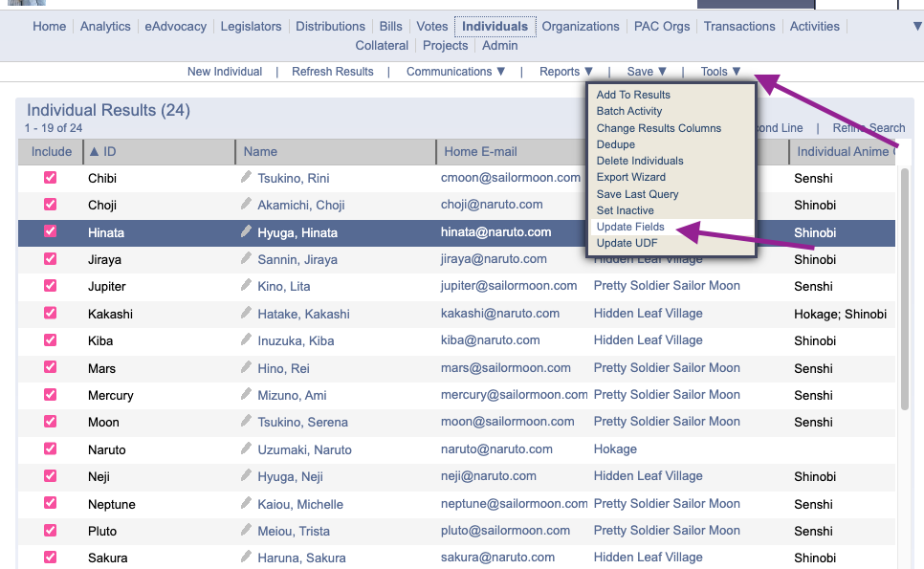Click Pretty Soldier Sailor Moon for Jupiter

point(667,286)
